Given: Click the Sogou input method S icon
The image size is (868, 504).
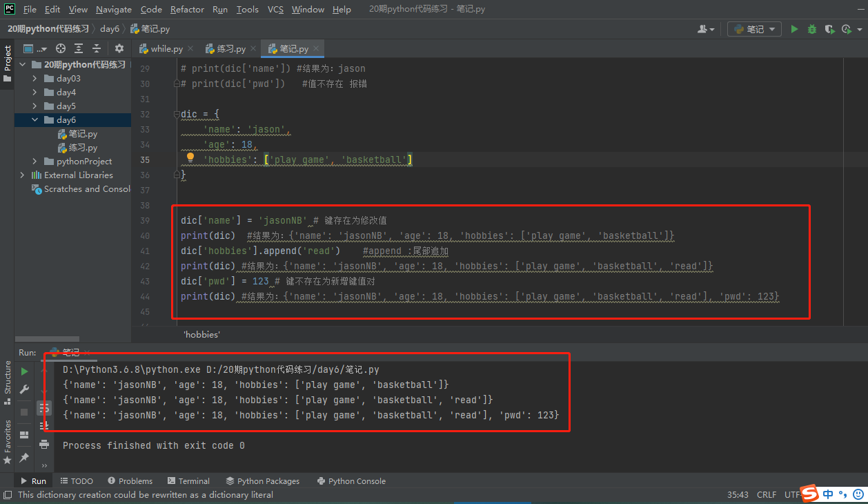Looking at the screenshot, I should pos(810,494).
